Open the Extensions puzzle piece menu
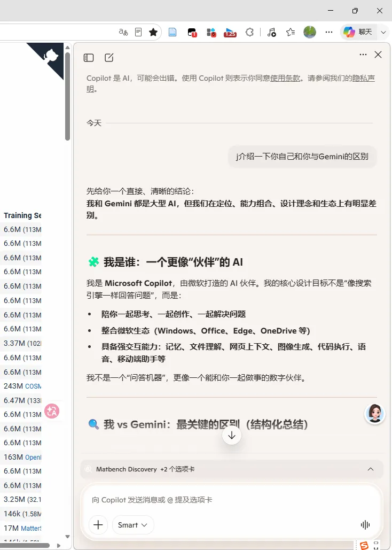The image size is (392, 550). point(249,32)
